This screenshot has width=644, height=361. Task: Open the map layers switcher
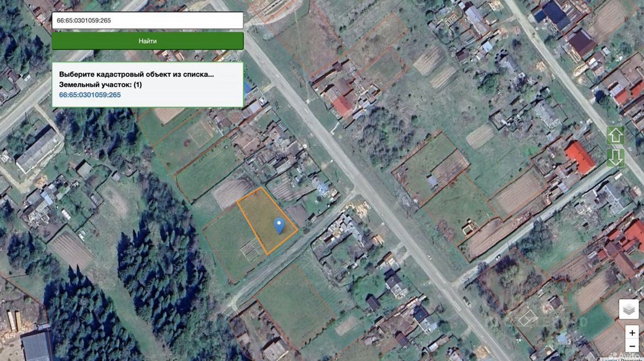click(x=629, y=309)
